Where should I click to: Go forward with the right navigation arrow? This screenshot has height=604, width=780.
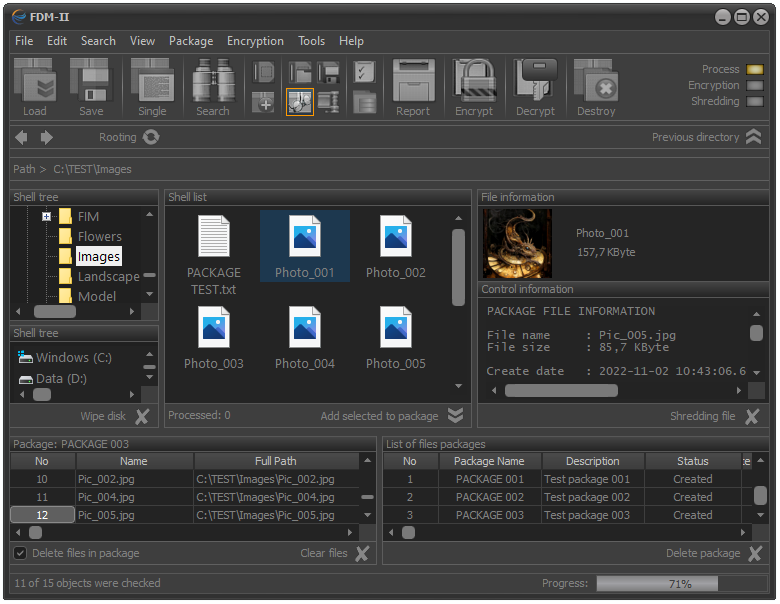(47, 137)
